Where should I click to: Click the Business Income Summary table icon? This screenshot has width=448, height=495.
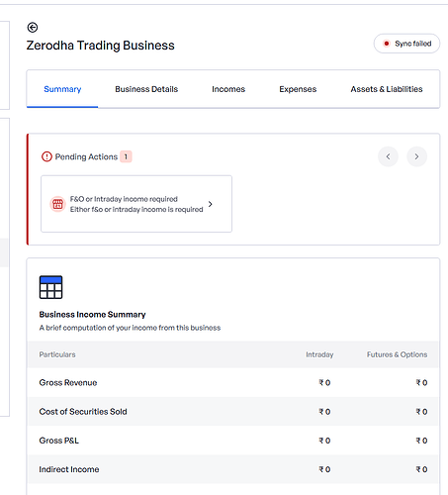50,287
